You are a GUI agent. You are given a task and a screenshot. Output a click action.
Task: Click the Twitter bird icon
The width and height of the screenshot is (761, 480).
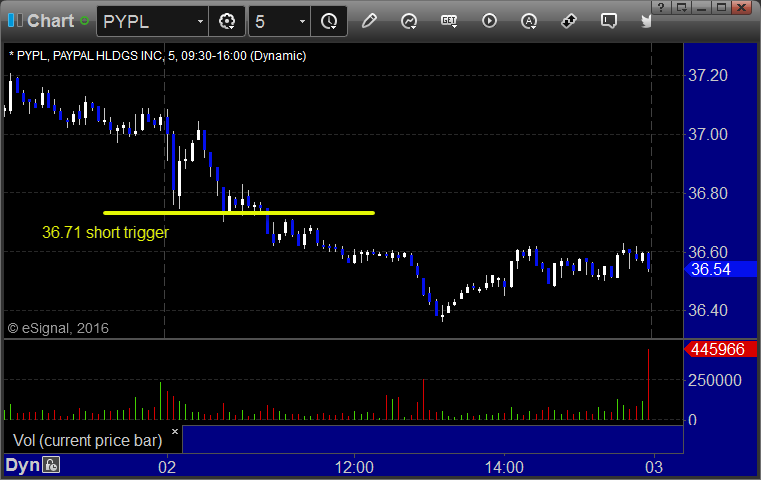pyautogui.click(x=646, y=21)
